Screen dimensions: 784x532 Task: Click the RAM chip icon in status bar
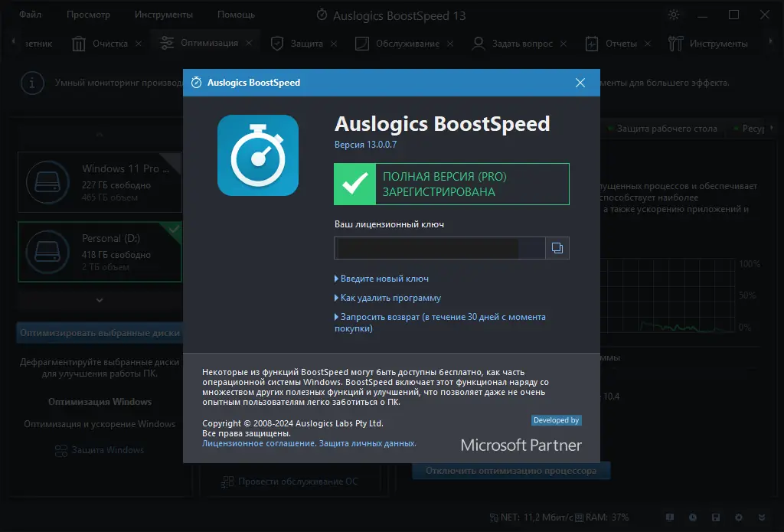tap(579, 517)
